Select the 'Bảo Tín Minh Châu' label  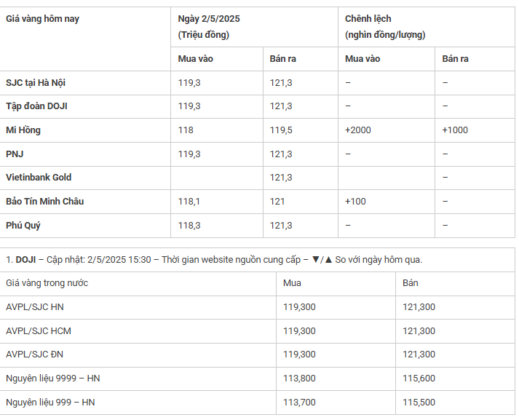tap(44, 201)
